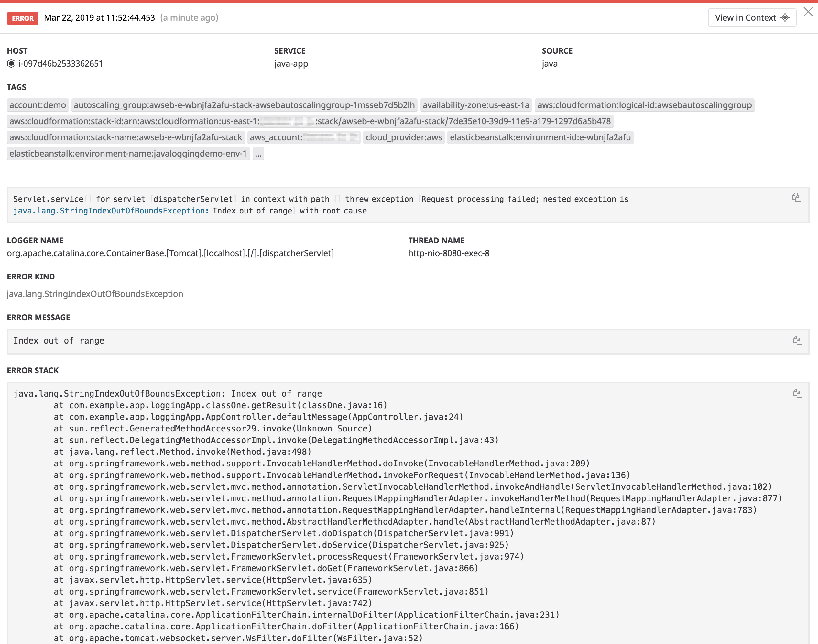818x644 pixels.
Task: Click the java-app service name
Action: pyautogui.click(x=291, y=64)
